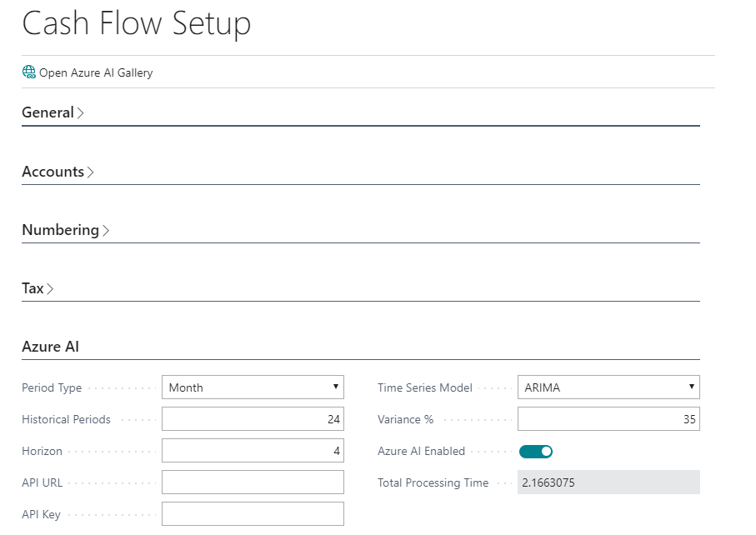The image size is (756, 535).
Task: Open the Azure AI Gallery link
Action: click(95, 72)
